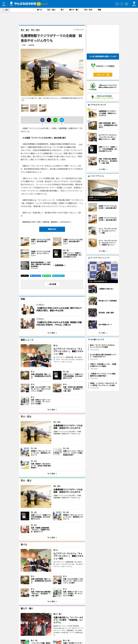
Task: Open the AREAS location pin icon
Action: tap(134, 4)
